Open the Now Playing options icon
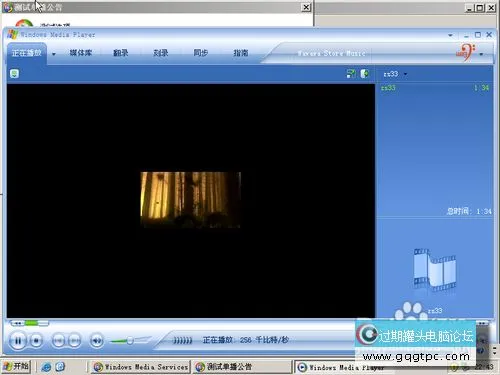Screen dimensions: 500x375 pyautogui.click(x=14, y=73)
